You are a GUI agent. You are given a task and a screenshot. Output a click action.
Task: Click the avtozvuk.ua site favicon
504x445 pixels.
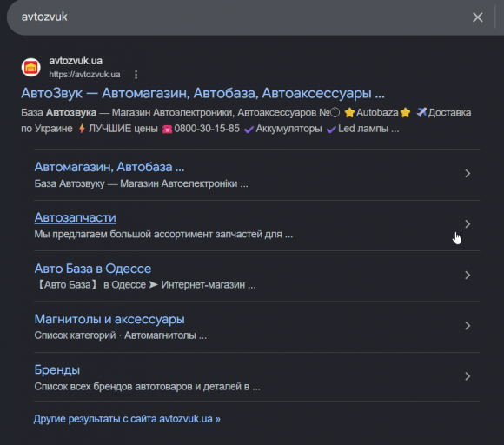tap(31, 68)
